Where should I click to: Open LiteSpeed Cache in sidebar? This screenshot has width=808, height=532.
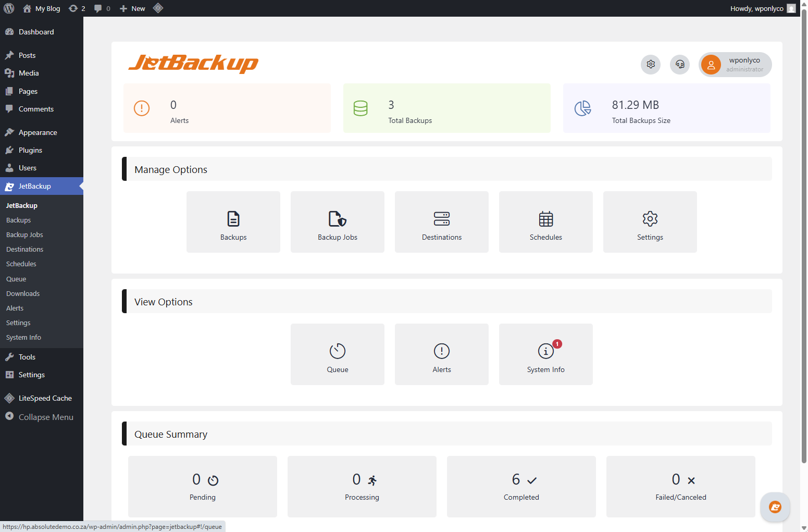42,398
